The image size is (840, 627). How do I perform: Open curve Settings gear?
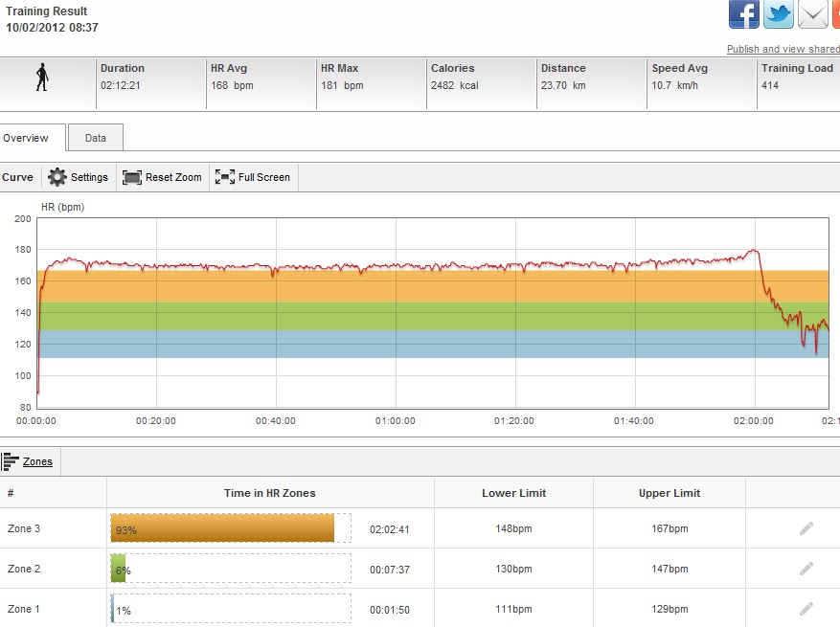[x=57, y=177]
